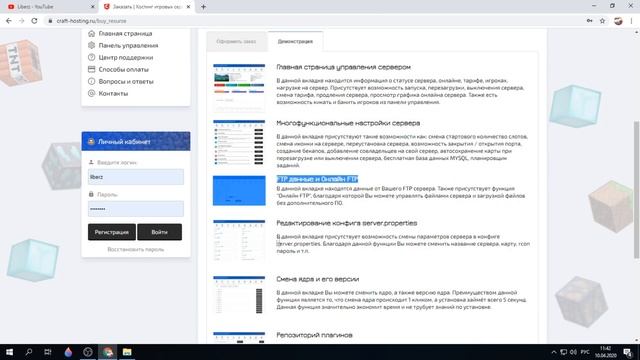640x360 pixels.
Task: Open the Windows Start menu
Action: (x=9, y=352)
